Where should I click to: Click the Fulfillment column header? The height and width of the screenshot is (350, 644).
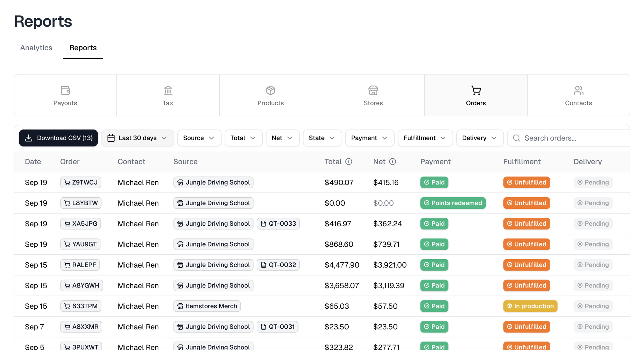(522, 162)
